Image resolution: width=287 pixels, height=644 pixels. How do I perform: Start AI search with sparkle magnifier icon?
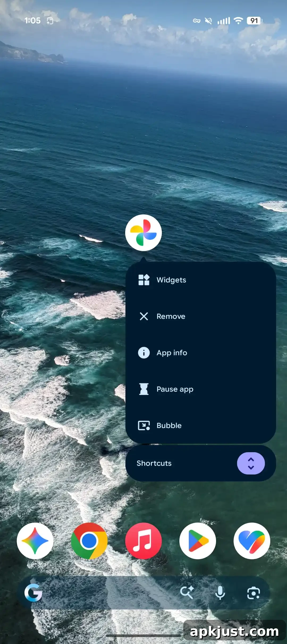(x=187, y=593)
